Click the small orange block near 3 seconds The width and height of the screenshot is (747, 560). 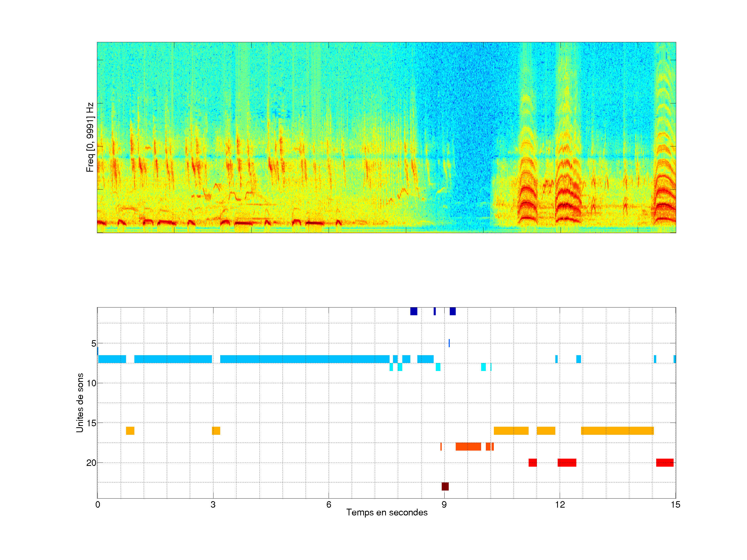click(x=216, y=431)
